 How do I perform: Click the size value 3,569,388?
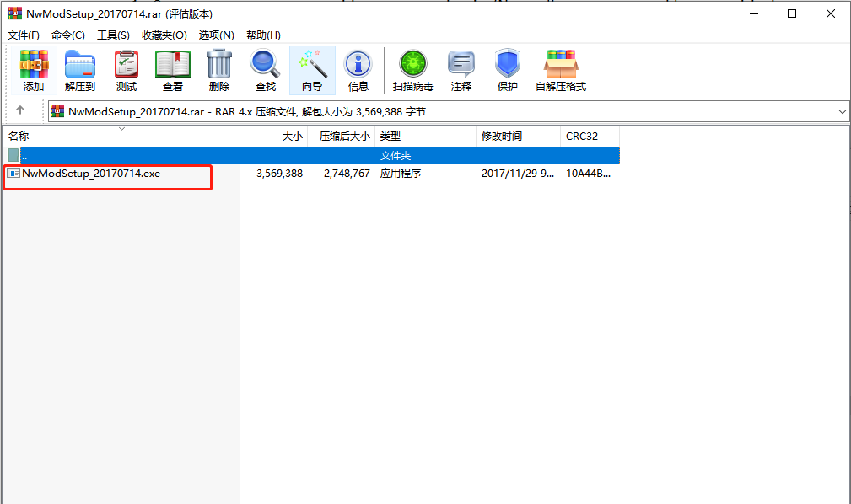tap(279, 174)
